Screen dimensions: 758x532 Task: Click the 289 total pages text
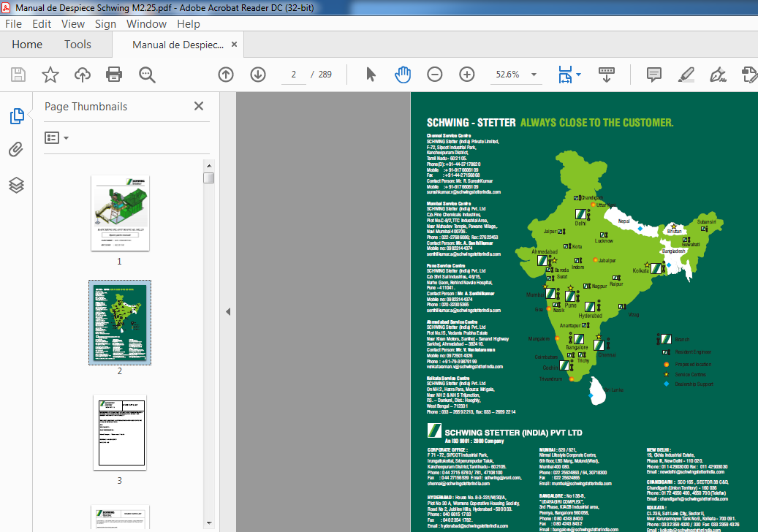click(325, 75)
